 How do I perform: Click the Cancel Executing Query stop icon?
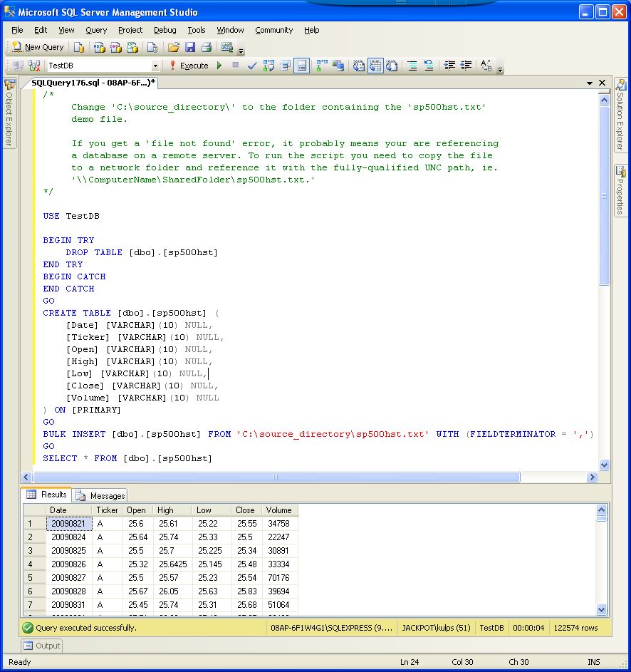click(236, 65)
